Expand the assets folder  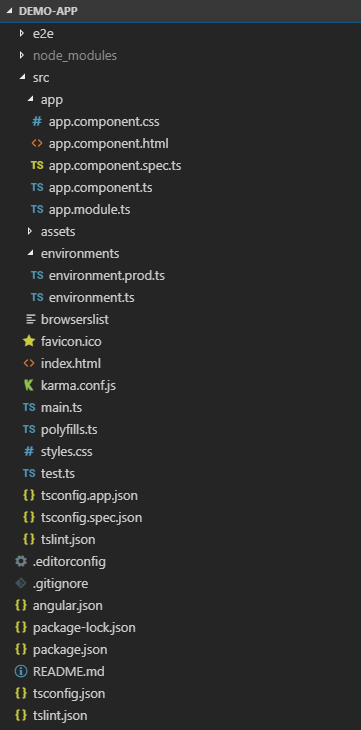click(x=30, y=231)
